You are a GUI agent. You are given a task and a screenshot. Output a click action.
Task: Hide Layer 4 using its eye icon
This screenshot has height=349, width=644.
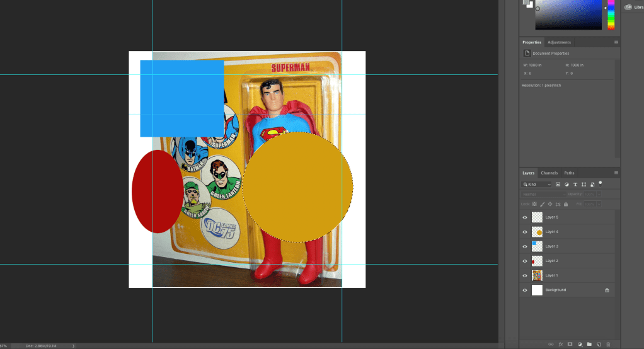(525, 232)
